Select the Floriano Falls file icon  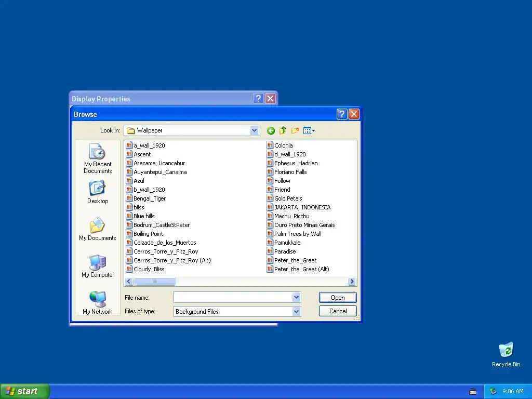(270, 171)
